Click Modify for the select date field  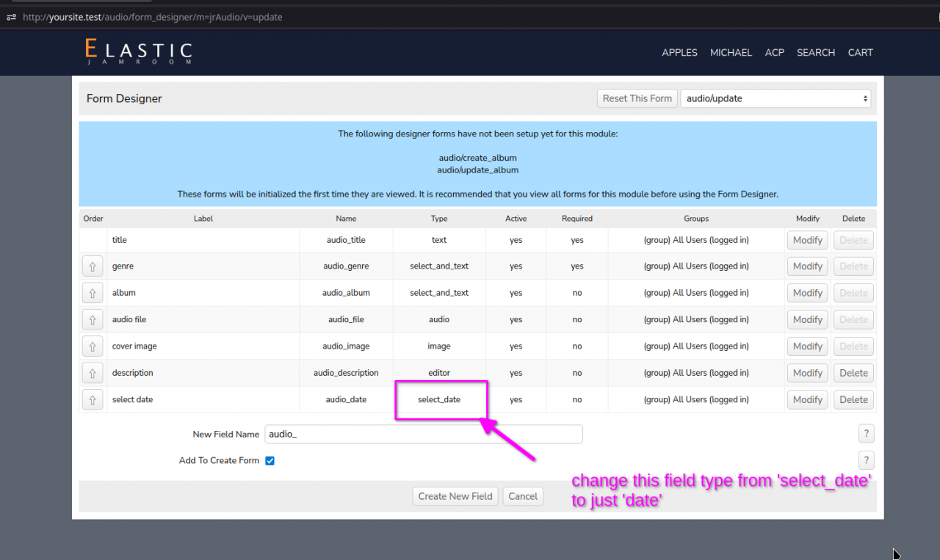[x=807, y=400]
